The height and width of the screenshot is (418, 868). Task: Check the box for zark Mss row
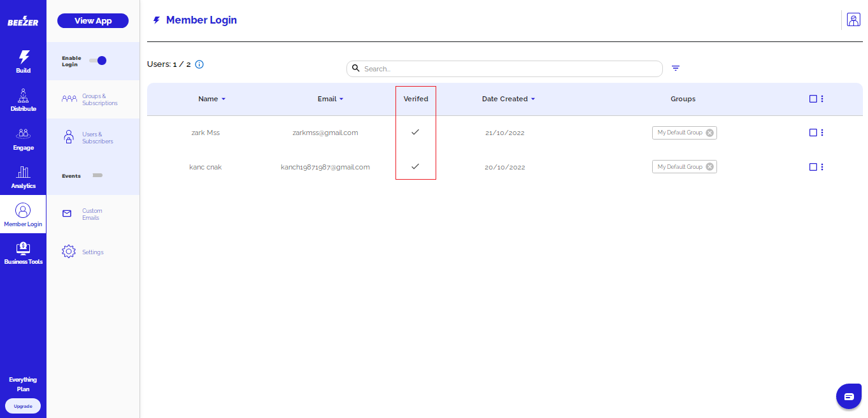[x=813, y=133]
